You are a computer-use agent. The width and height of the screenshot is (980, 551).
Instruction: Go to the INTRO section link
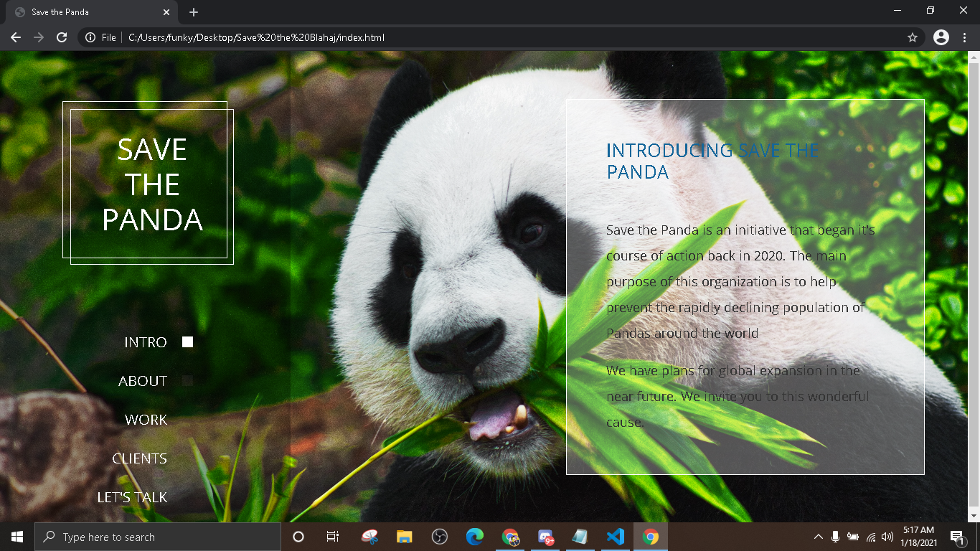pyautogui.click(x=146, y=342)
